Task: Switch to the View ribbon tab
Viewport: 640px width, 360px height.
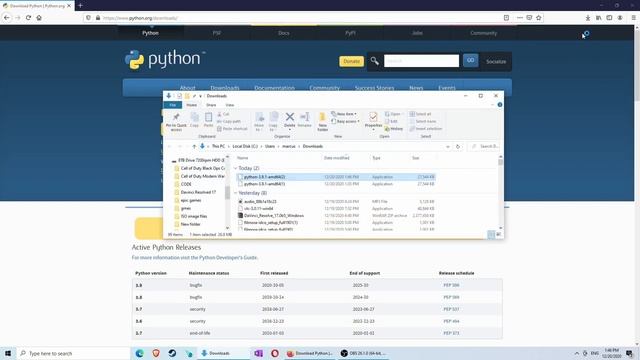Action: (x=230, y=105)
